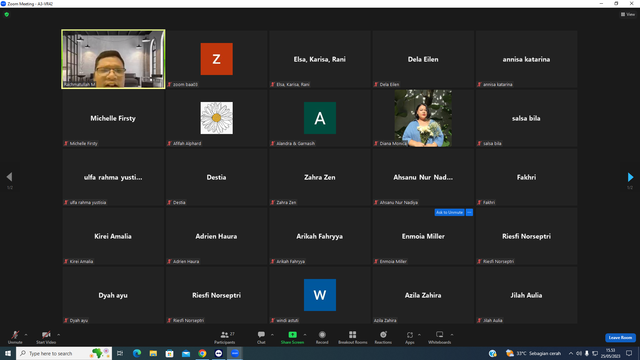Select the Arikah Fahryya tile
This screenshot has width=640, height=360.
click(x=320, y=236)
